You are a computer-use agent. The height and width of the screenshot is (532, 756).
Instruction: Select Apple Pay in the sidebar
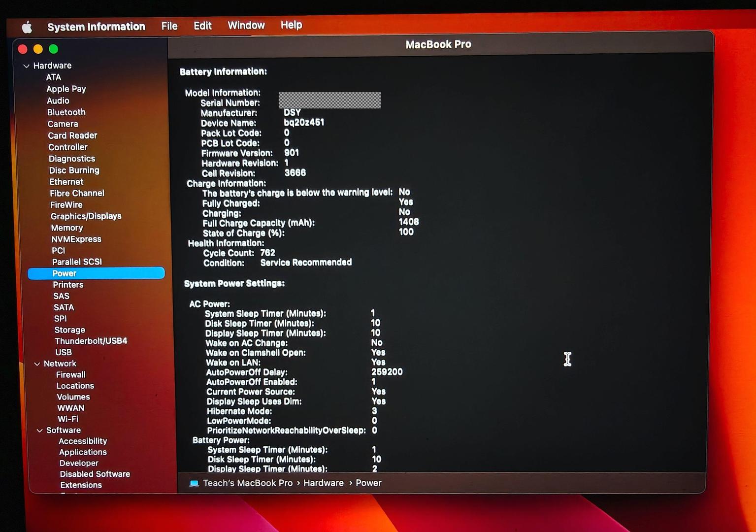(x=66, y=89)
